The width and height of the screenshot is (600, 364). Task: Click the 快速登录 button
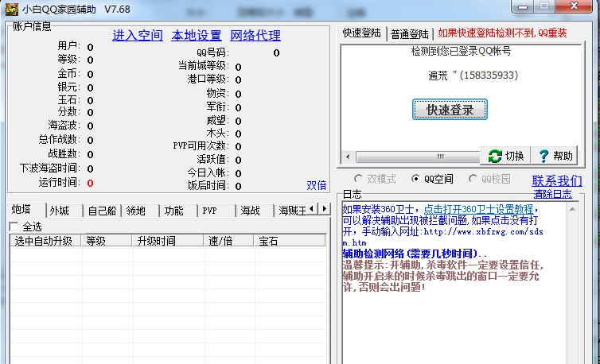(x=450, y=110)
